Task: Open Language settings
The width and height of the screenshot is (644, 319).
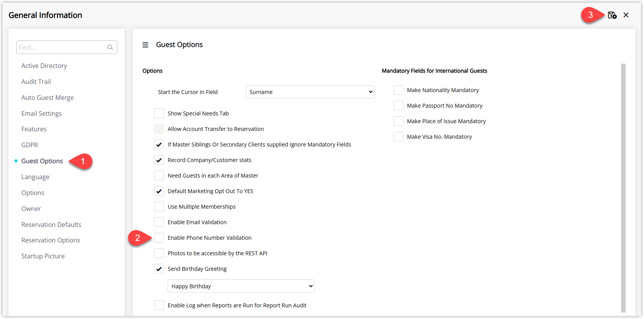Action: [x=35, y=177]
